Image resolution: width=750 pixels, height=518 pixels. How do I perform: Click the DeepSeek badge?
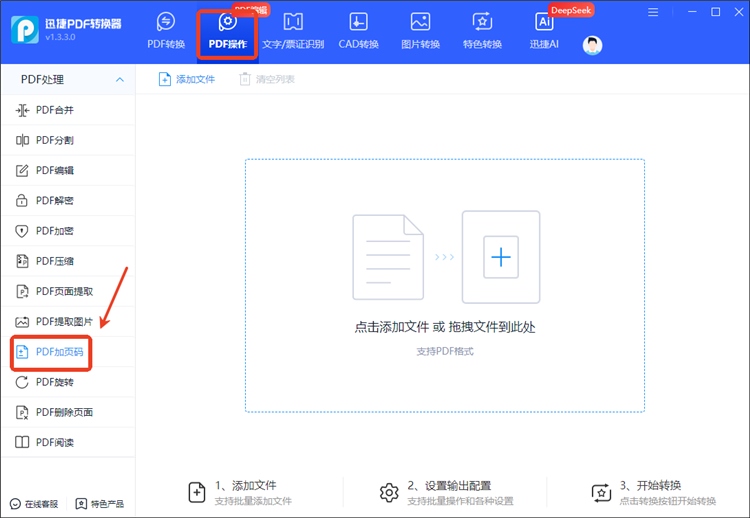571,10
